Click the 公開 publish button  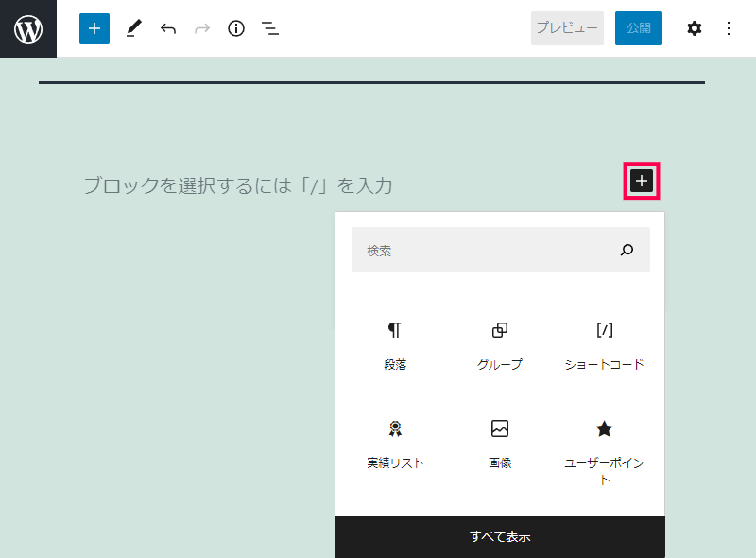[639, 28]
